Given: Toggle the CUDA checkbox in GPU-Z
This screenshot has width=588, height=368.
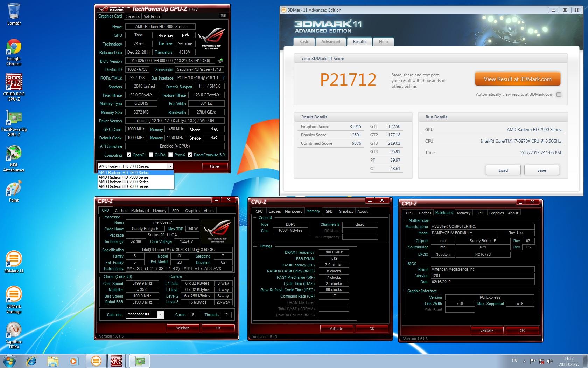Looking at the screenshot, I should tap(151, 155).
